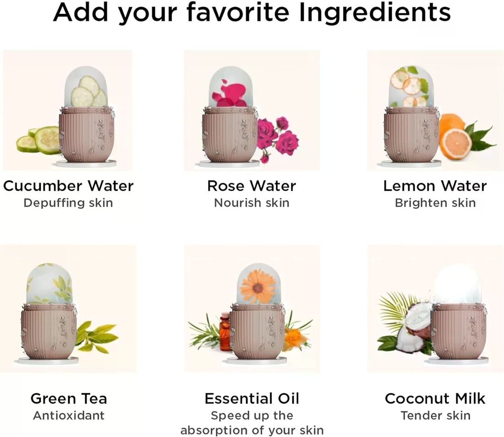
Task: Select the Cucumber Water title text
Action: (x=68, y=186)
